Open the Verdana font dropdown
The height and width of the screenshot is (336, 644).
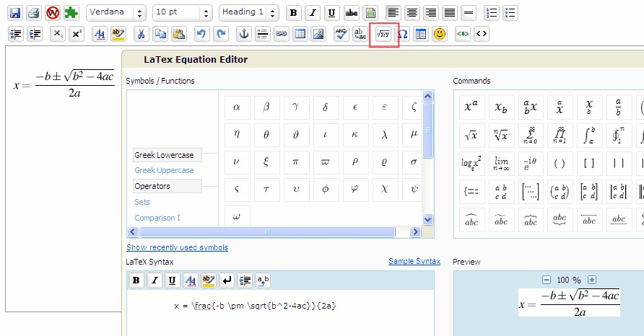[116, 12]
